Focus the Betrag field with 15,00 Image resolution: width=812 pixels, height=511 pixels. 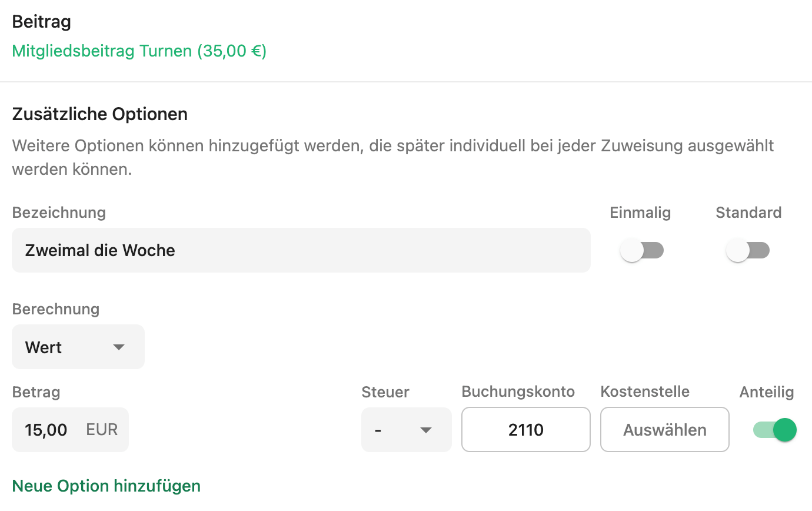click(x=70, y=430)
